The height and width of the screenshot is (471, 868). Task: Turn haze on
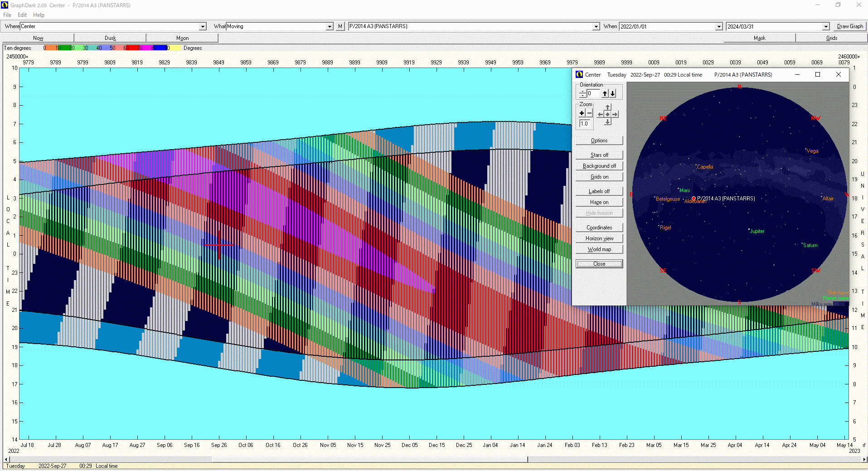click(599, 202)
